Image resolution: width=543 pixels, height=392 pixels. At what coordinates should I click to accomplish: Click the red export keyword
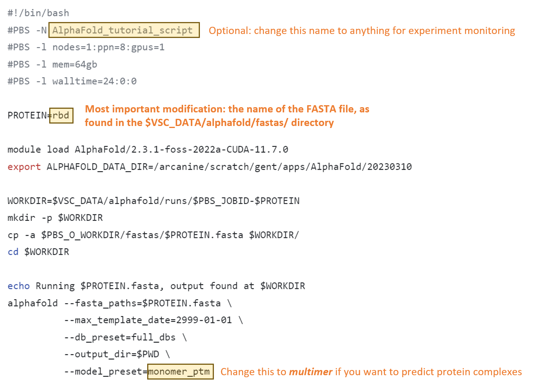(x=24, y=167)
